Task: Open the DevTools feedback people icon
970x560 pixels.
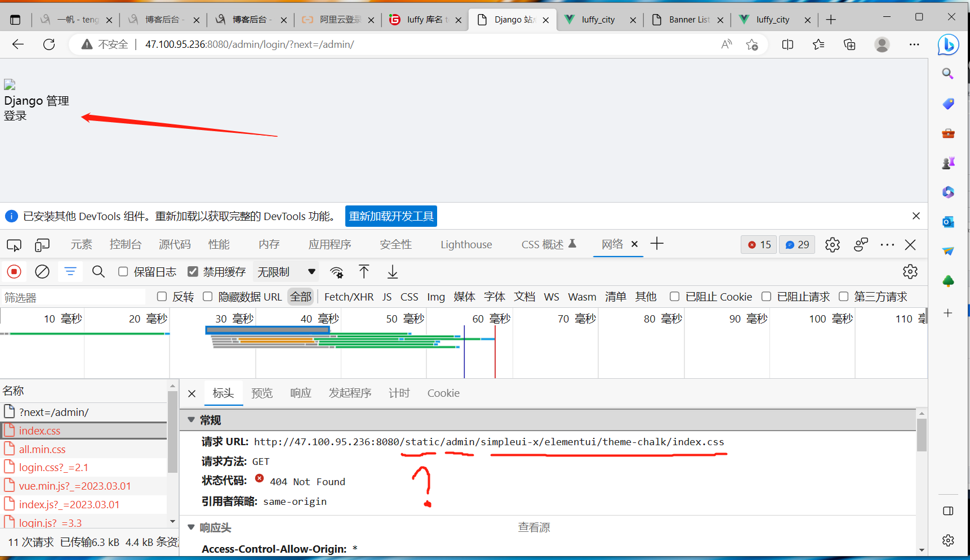Action: [861, 245]
